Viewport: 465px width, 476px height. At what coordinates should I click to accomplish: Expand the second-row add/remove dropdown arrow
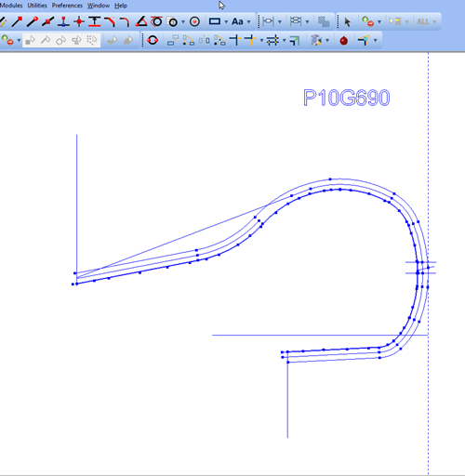pos(19,40)
